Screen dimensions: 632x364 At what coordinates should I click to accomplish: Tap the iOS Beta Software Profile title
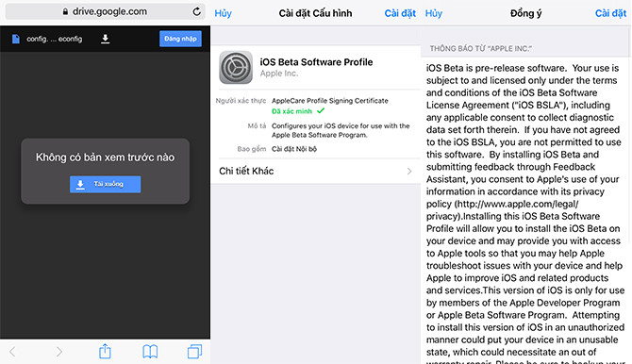tap(316, 62)
